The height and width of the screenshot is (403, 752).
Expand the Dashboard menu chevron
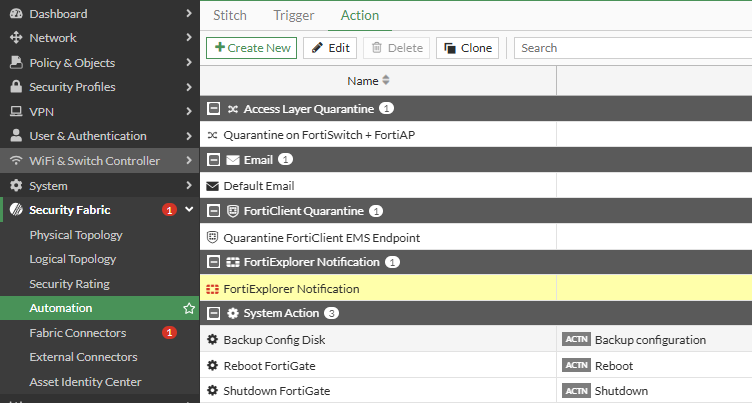click(189, 13)
